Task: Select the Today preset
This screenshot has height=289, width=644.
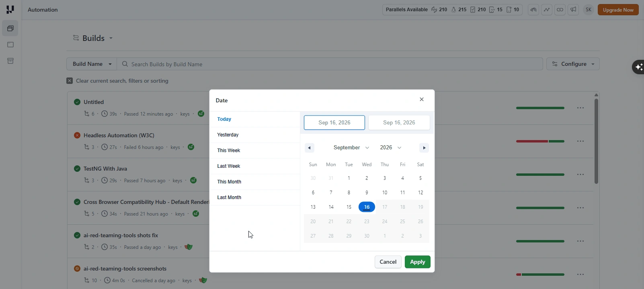Action: click(255, 119)
